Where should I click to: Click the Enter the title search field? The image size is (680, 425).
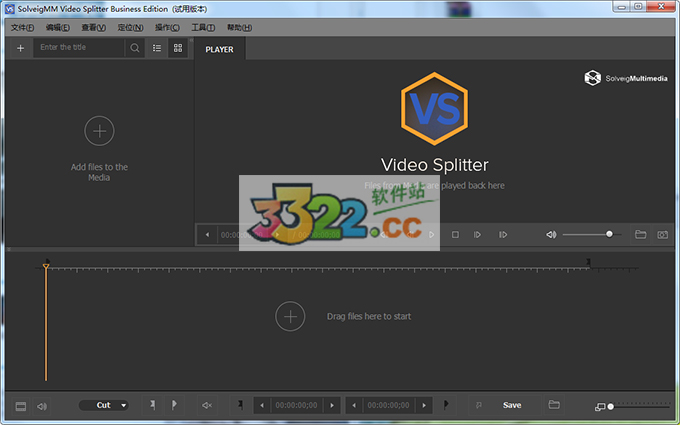point(80,48)
